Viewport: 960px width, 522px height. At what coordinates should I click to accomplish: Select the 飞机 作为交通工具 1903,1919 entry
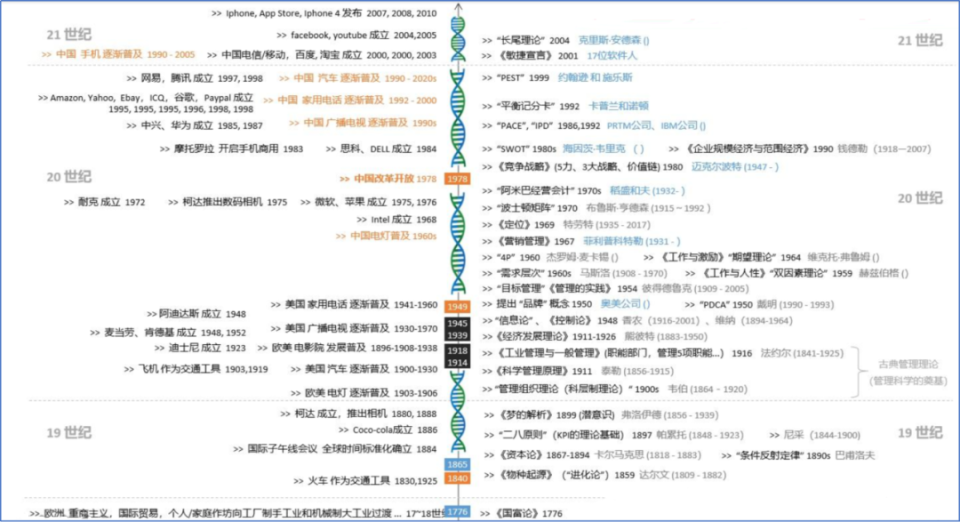tap(196, 370)
